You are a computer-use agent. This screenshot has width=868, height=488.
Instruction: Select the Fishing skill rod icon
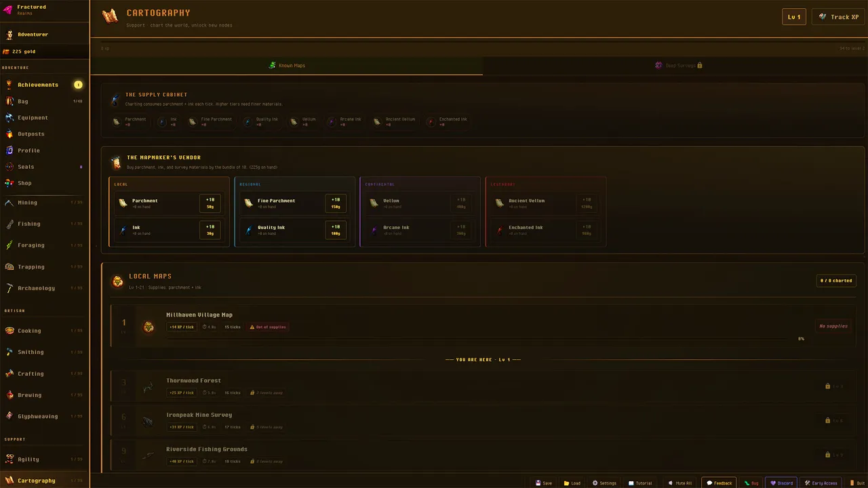[9, 224]
